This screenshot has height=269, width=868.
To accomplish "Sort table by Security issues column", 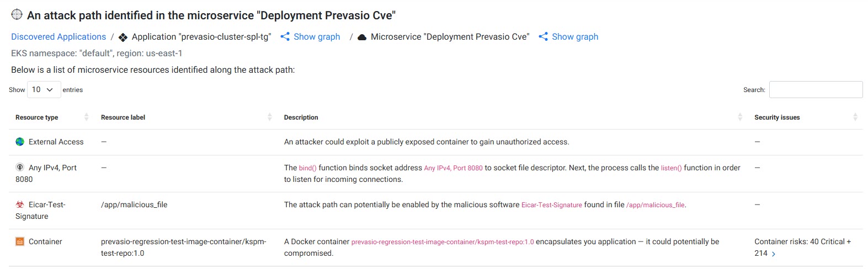I will 855,117.
